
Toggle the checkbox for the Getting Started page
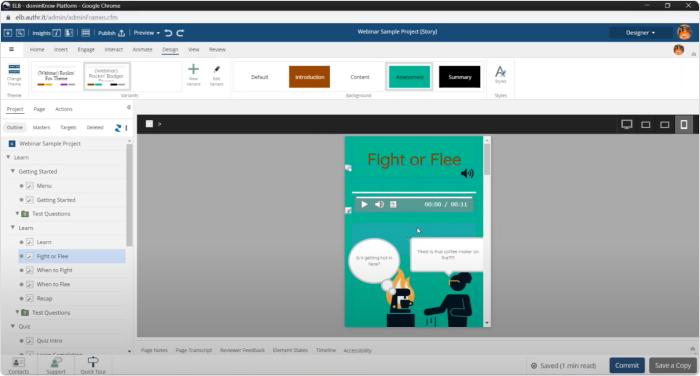point(30,200)
